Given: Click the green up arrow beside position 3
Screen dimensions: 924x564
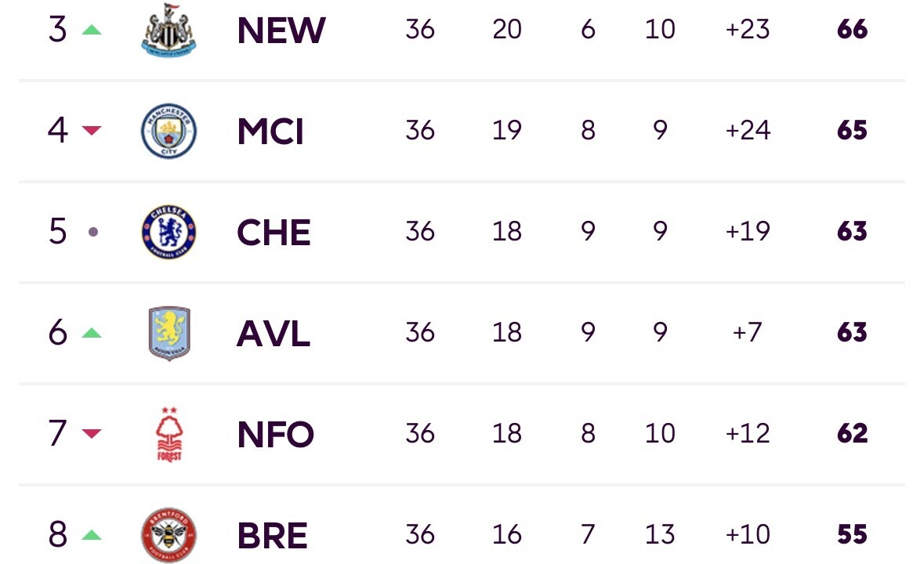Looking at the screenshot, I should point(92,30).
